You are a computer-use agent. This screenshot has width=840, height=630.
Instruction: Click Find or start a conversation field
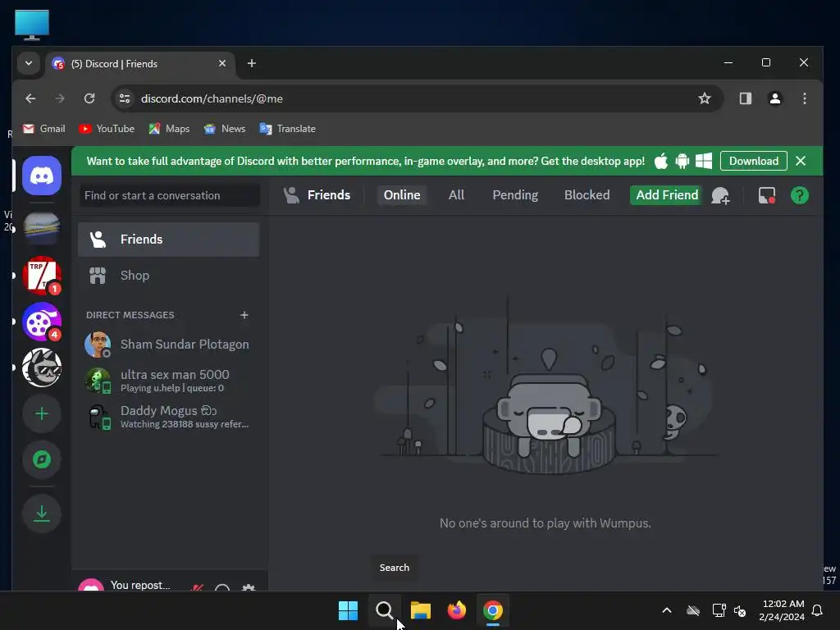(169, 195)
